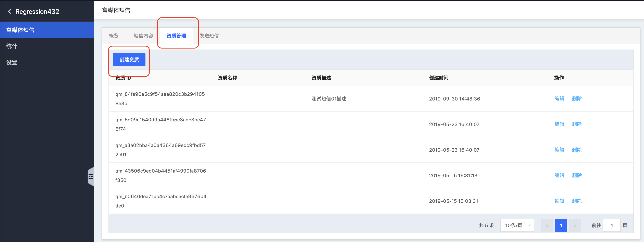
Task: Click the qm_a3a02bba4a0a4364 ID cell
Action: [160, 150]
